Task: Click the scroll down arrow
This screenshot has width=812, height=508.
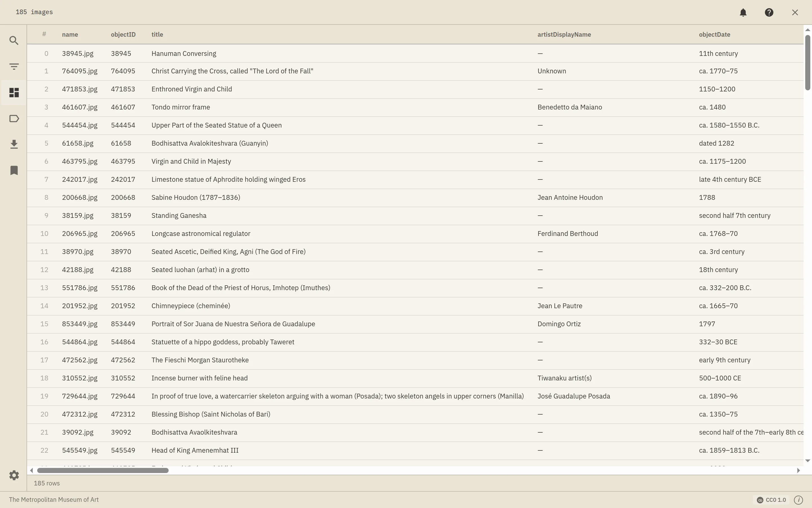Action: pyautogui.click(x=808, y=461)
